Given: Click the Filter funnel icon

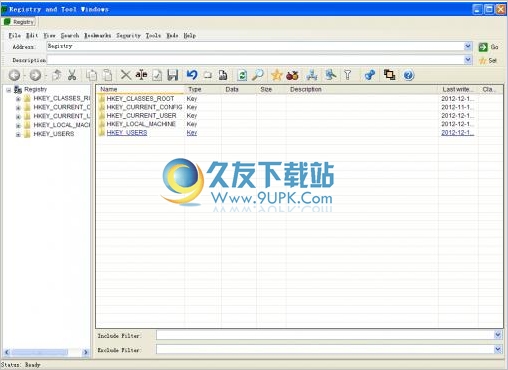Looking at the screenshot, I should point(347,75).
